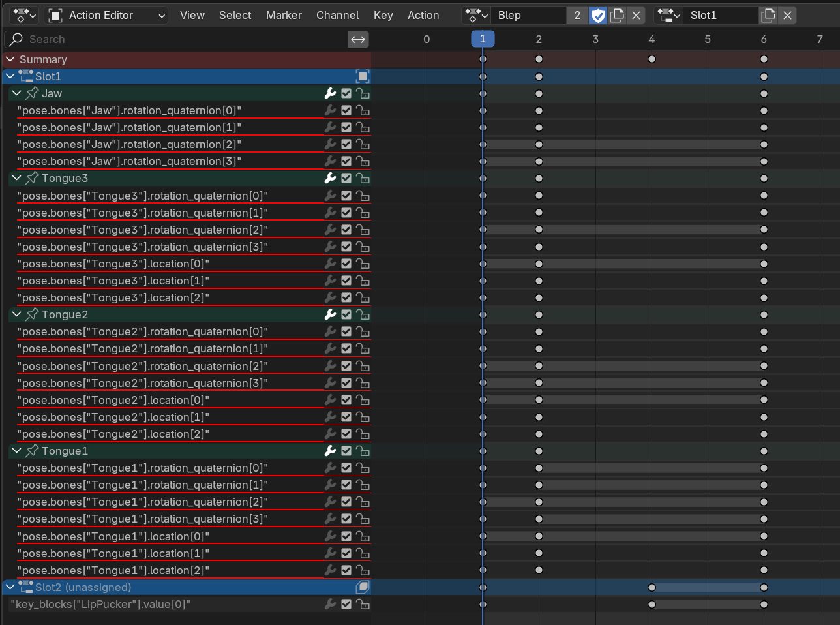840x625 pixels.
Task: Lock the Tongue3 group with the padlock icon
Action: (363, 178)
